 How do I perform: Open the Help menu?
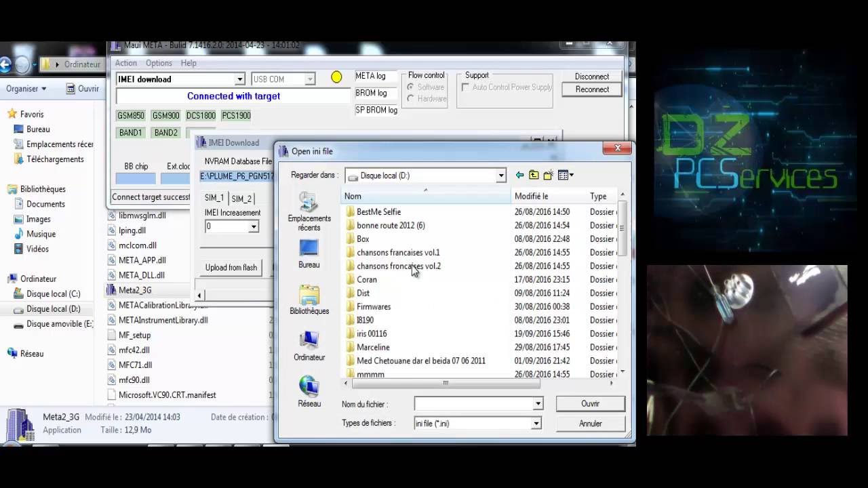coord(189,63)
